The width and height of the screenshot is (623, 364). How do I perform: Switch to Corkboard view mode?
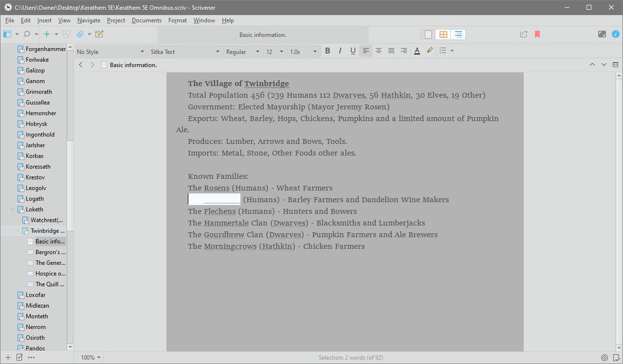pos(443,34)
